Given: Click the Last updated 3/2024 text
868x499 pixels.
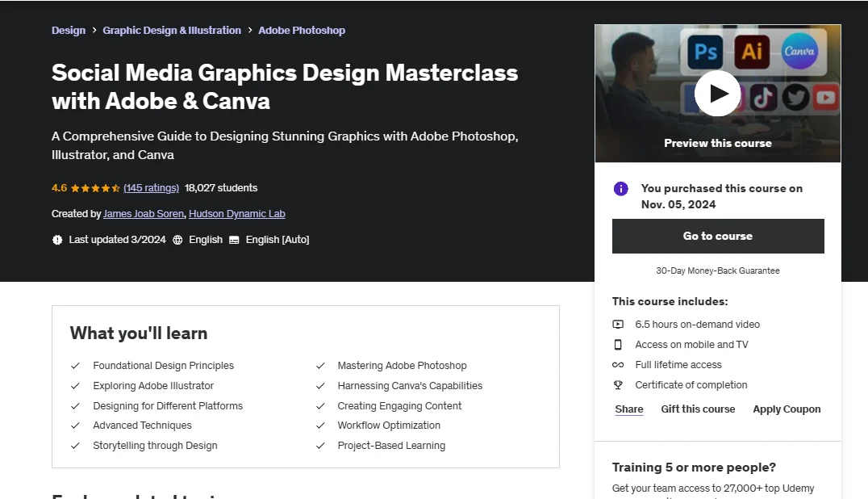Looking at the screenshot, I should pyautogui.click(x=117, y=240).
